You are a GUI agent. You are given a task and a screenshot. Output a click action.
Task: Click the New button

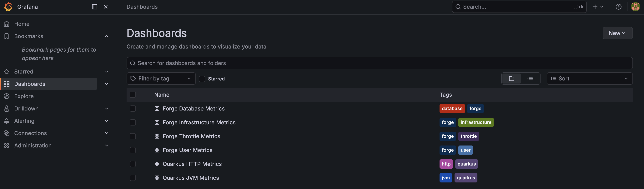[617, 33]
